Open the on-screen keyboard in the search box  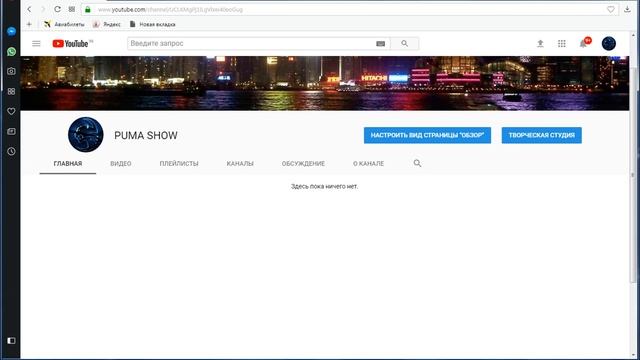[380, 44]
